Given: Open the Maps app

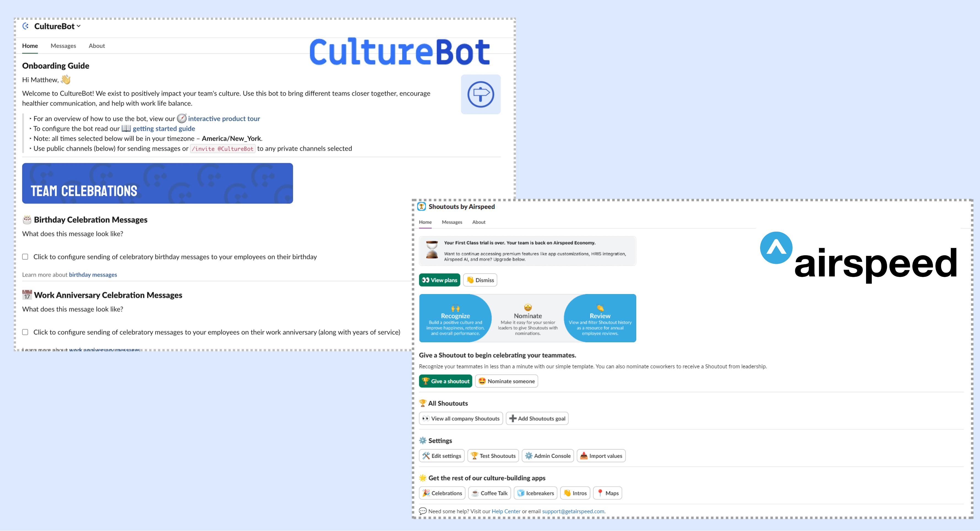Looking at the screenshot, I should [608, 493].
